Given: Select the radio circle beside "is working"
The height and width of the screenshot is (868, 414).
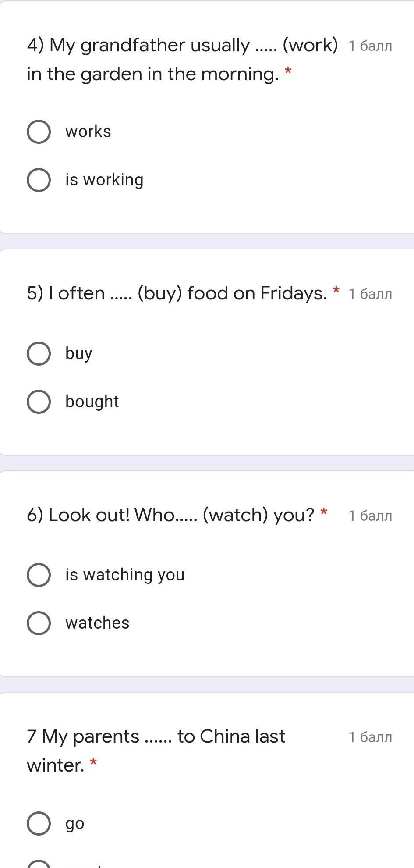Looking at the screenshot, I should [39, 180].
